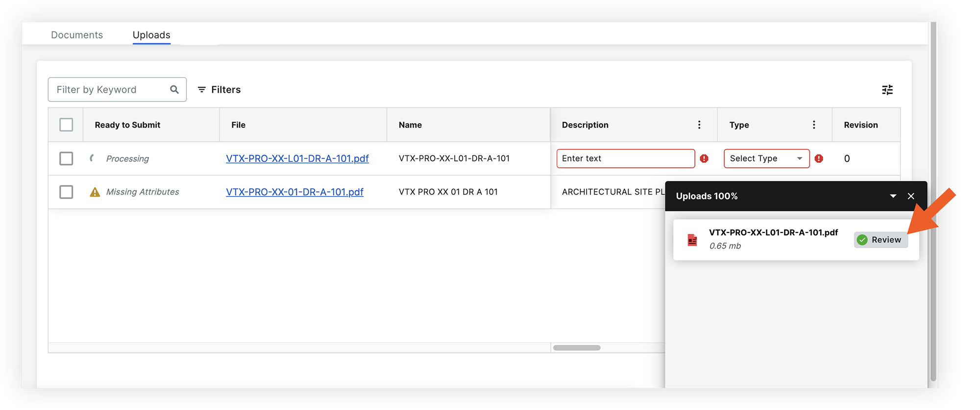Check the box for the Processing row

tap(66, 158)
